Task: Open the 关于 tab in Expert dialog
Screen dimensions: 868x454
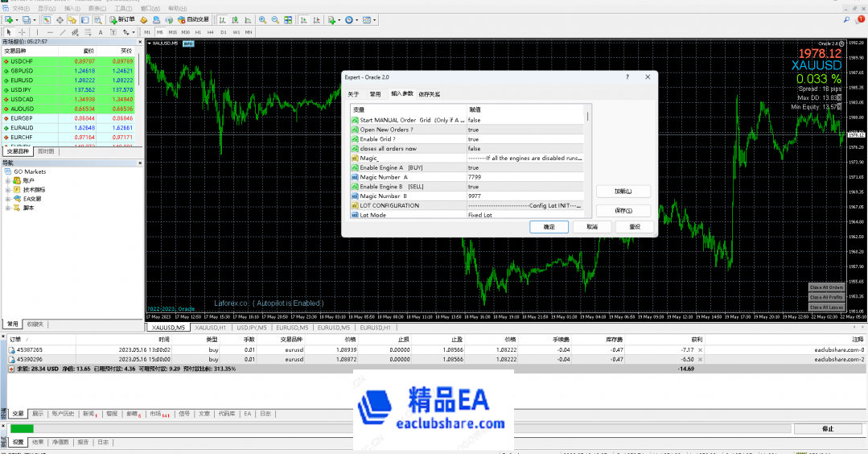Action: [354, 94]
